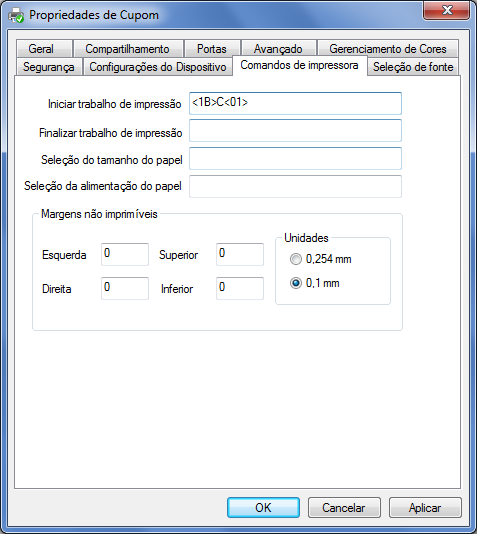
Task: Switch to the Segurança tab
Action: (x=49, y=67)
